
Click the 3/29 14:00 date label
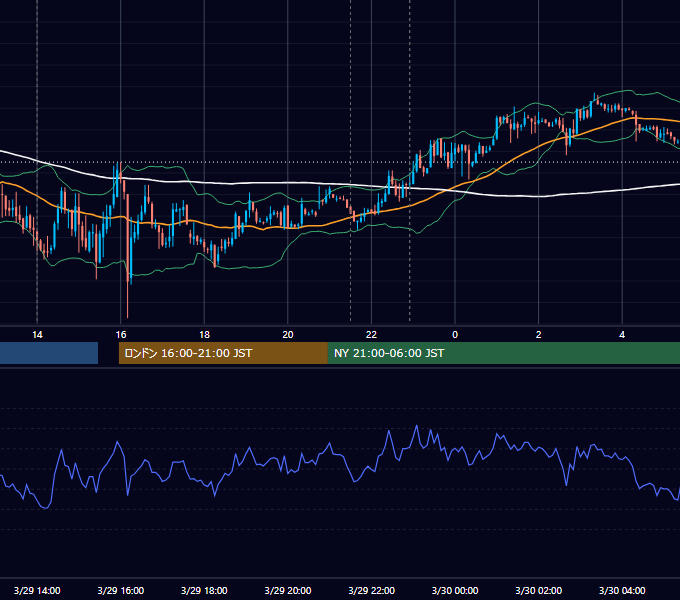tap(37, 590)
